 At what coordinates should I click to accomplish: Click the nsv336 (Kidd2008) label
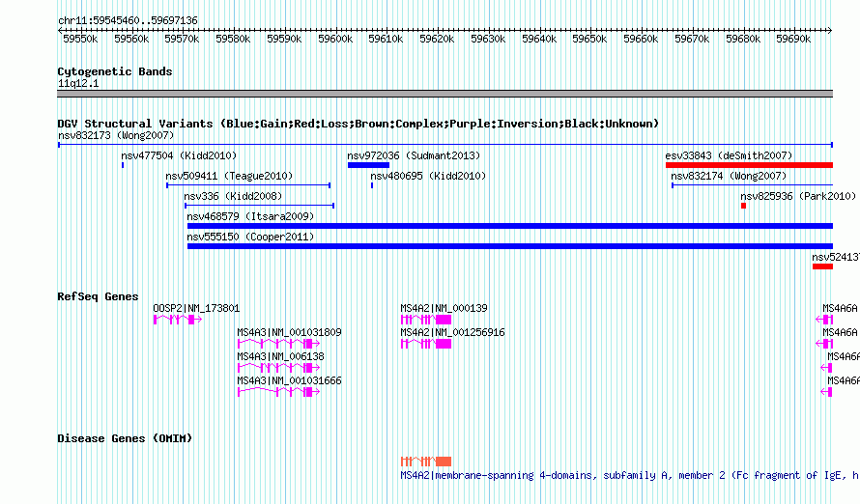pyautogui.click(x=233, y=196)
